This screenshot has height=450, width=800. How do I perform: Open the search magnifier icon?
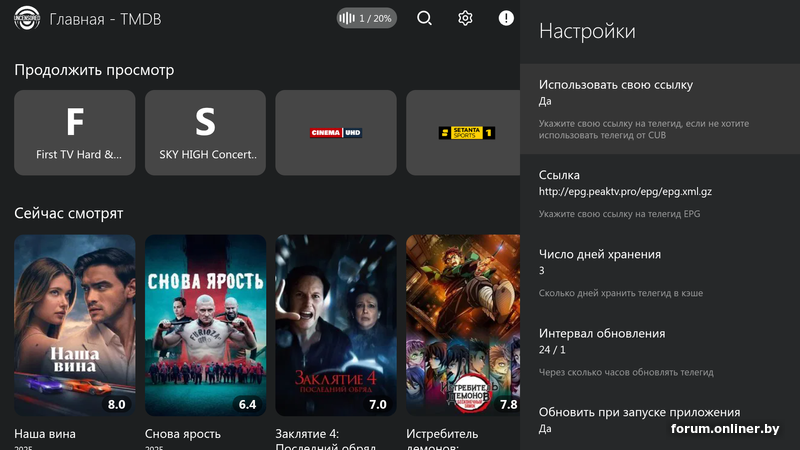(424, 18)
